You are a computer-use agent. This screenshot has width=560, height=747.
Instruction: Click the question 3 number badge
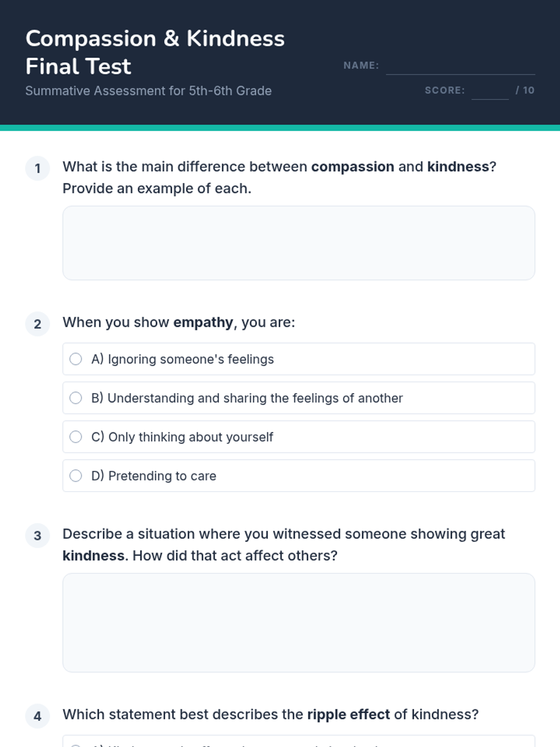click(x=38, y=535)
